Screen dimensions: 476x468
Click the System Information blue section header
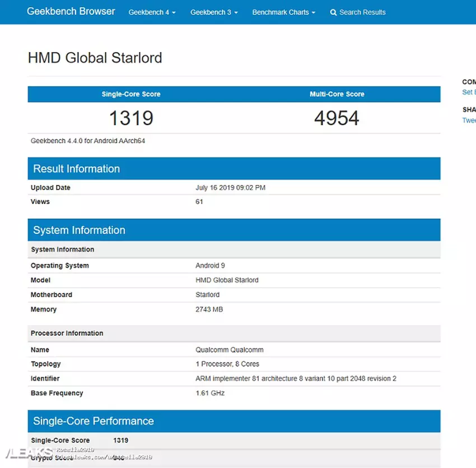[79, 230]
